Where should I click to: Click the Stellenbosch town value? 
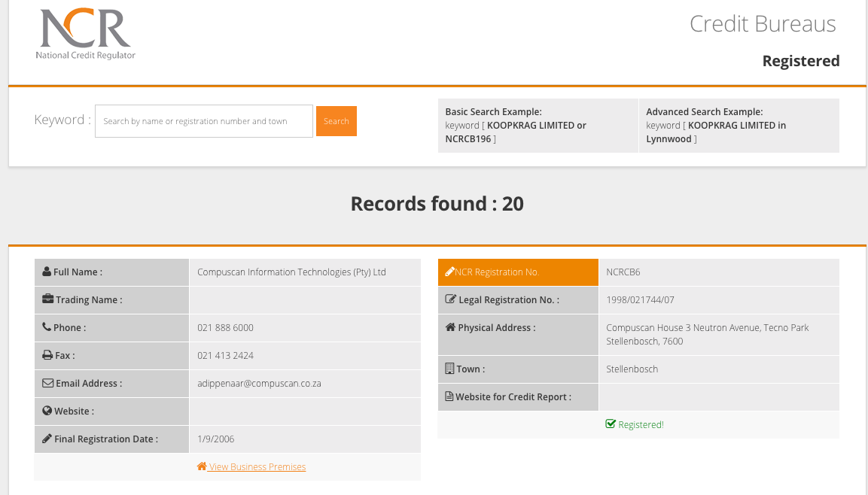[x=632, y=369]
